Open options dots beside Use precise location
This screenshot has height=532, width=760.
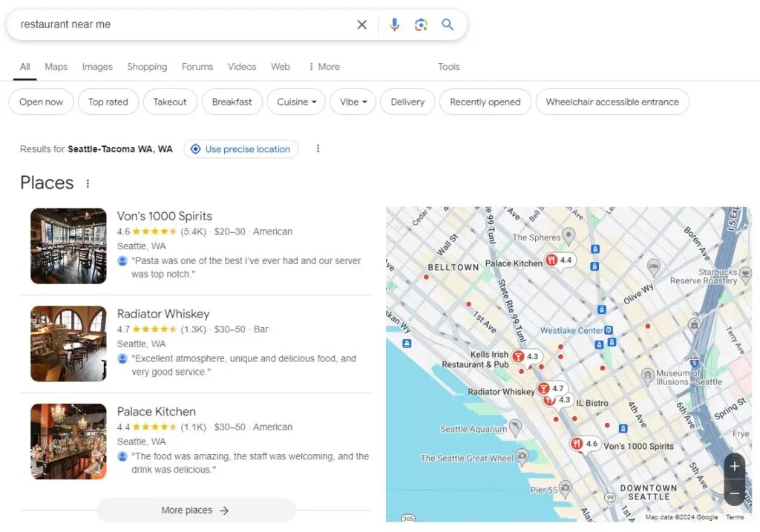click(x=318, y=148)
